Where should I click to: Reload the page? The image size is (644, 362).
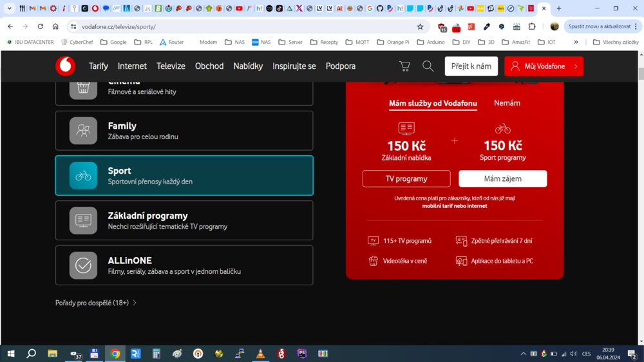pyautogui.click(x=40, y=26)
